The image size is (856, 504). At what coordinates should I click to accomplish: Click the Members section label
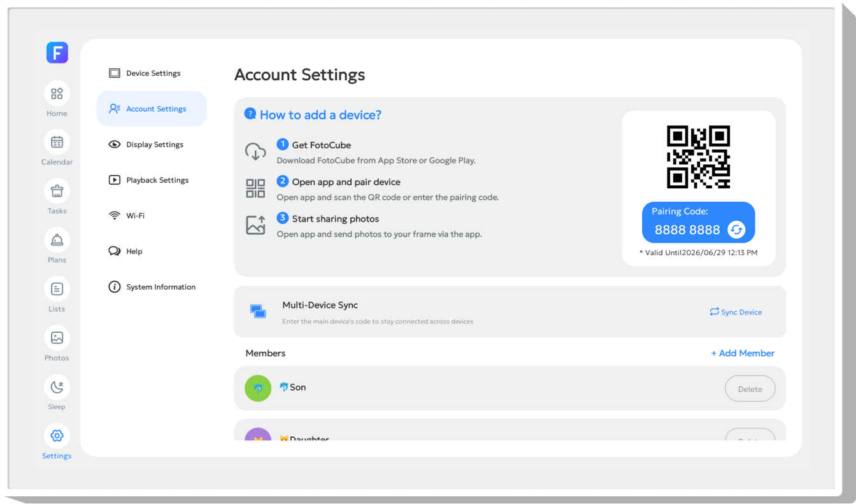pos(266,353)
